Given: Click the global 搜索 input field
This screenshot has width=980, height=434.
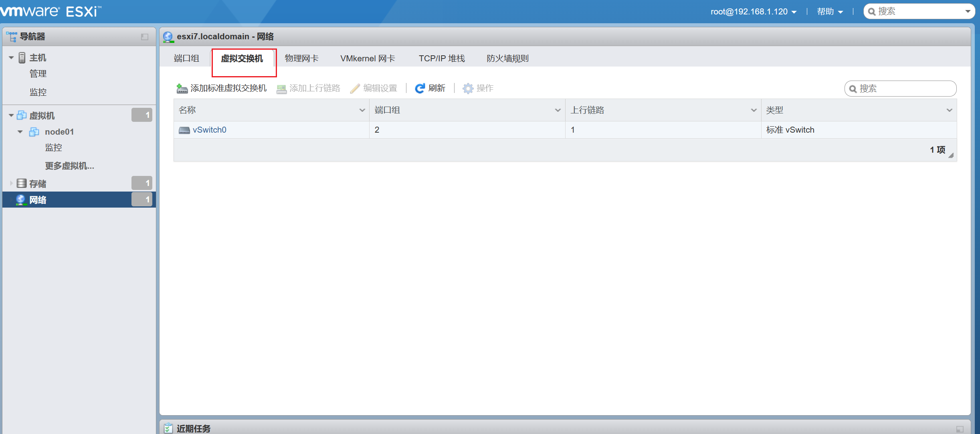Looking at the screenshot, I should [919, 12].
